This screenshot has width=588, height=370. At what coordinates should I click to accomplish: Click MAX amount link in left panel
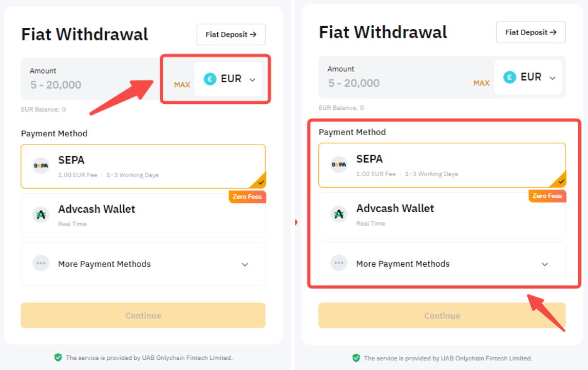182,85
